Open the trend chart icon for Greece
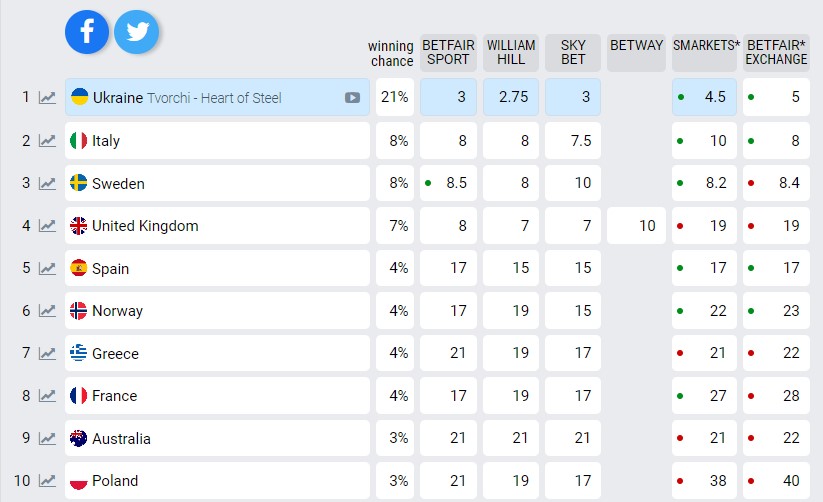 click(x=47, y=354)
